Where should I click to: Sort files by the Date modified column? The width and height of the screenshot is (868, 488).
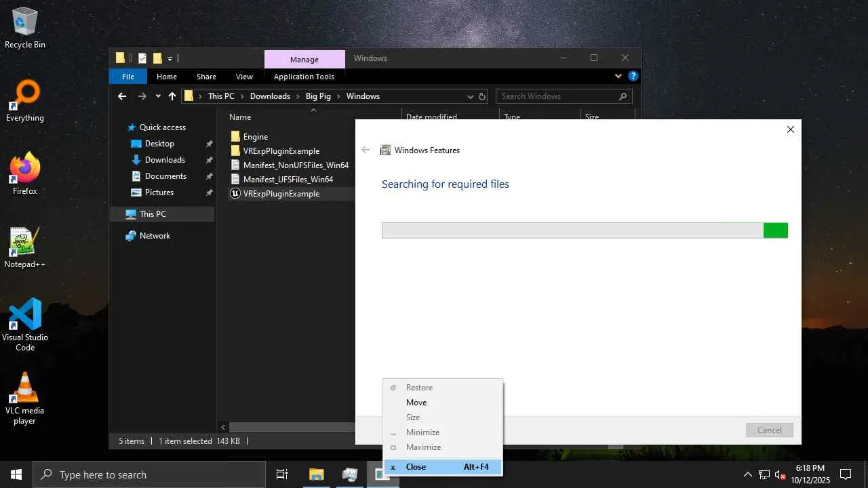pyautogui.click(x=432, y=117)
